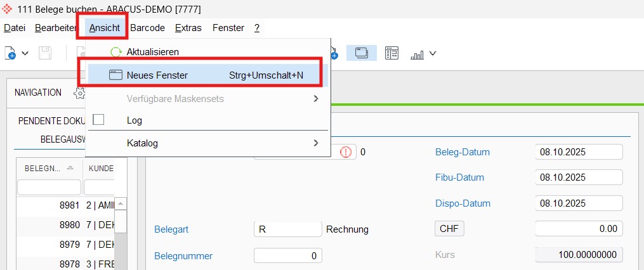
Task: Click the navigation settings gear icon
Action: point(79,93)
